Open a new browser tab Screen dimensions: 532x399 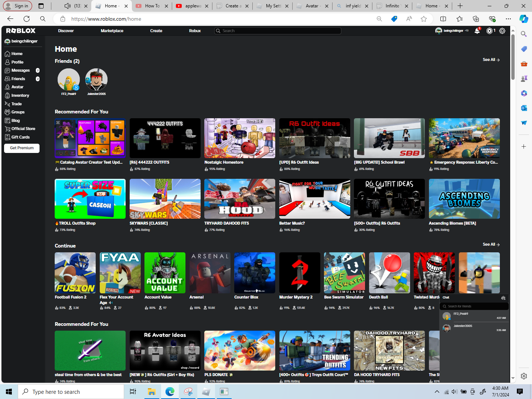click(x=460, y=6)
